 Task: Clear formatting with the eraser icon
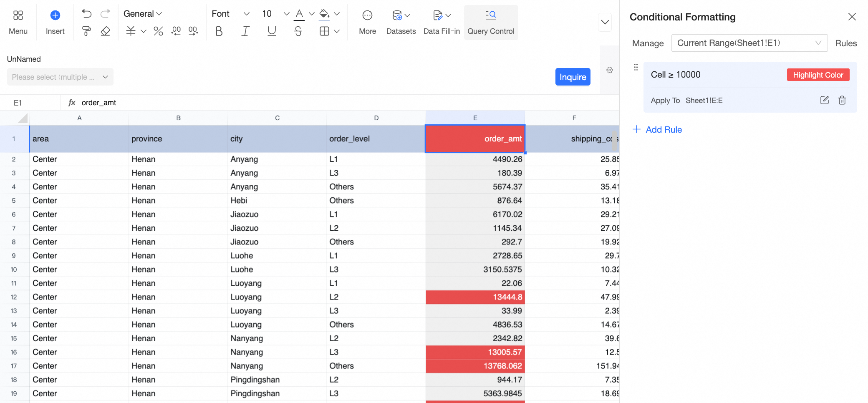(x=106, y=31)
